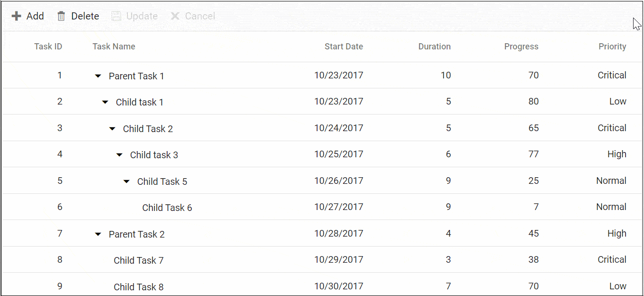This screenshot has height=296, width=644.
Task: Select the Child Task 6 row name
Action: tap(167, 208)
